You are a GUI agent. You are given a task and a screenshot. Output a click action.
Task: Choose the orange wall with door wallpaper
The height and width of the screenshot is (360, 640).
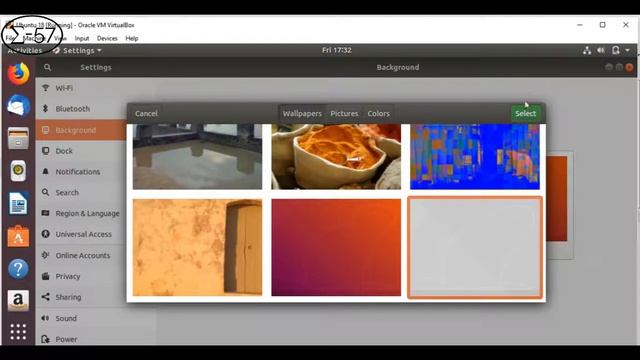[x=198, y=247]
